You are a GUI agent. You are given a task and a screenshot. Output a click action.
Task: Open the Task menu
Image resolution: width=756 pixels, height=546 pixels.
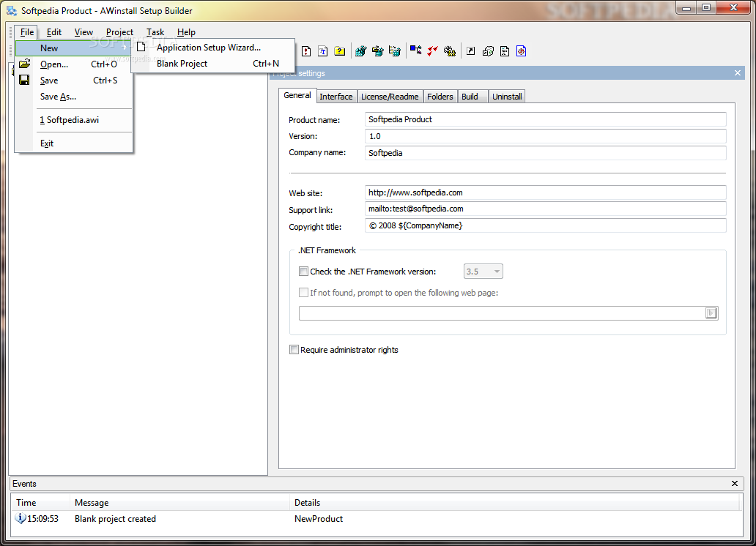point(155,31)
